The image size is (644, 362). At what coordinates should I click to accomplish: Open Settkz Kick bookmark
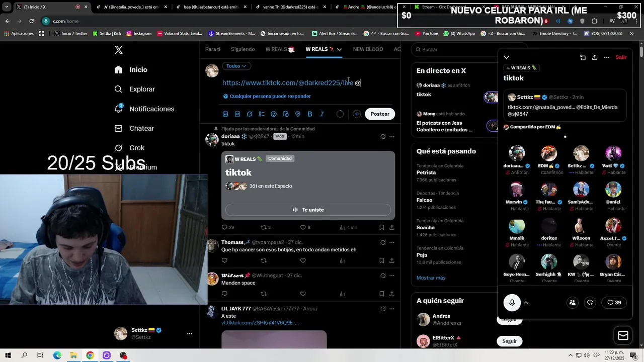click(107, 34)
